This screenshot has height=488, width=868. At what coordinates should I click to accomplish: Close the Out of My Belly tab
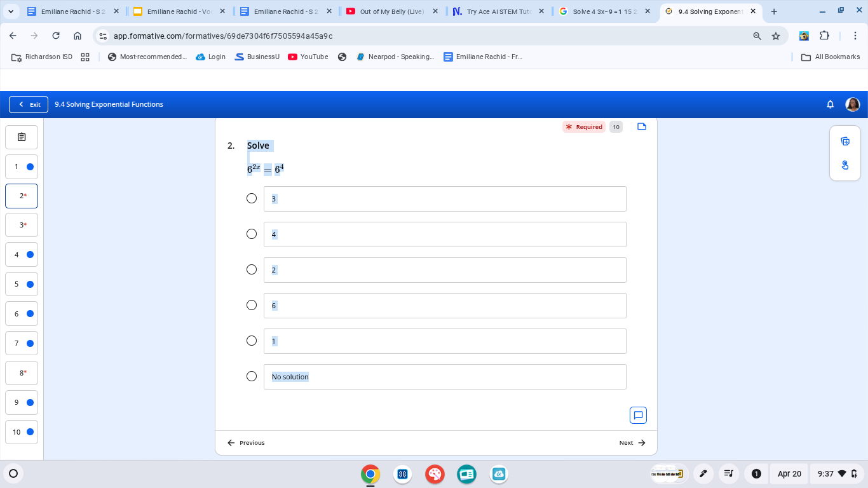[x=435, y=11]
